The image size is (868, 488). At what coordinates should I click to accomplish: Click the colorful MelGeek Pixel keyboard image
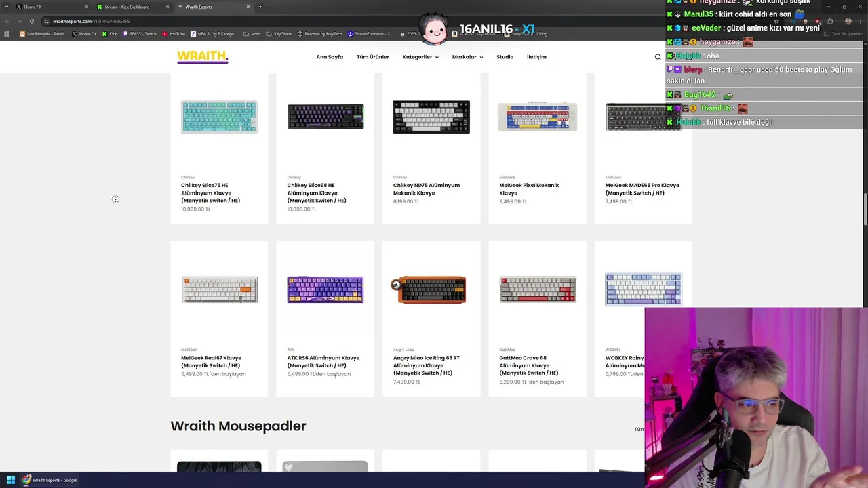pos(538,117)
